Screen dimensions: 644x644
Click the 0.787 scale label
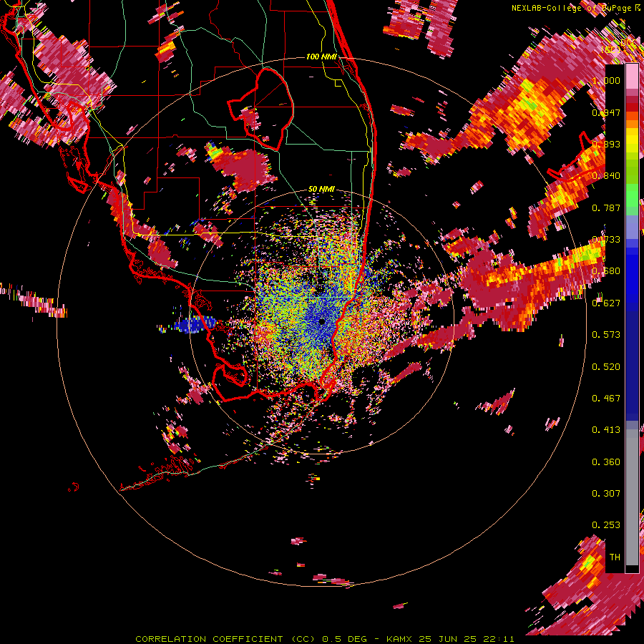coord(606,208)
